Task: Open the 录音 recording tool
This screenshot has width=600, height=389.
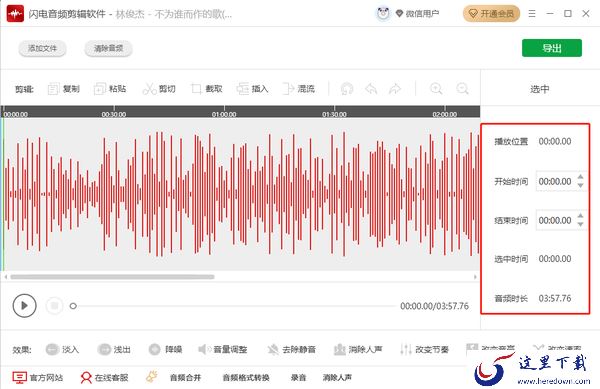Action: 298,378
